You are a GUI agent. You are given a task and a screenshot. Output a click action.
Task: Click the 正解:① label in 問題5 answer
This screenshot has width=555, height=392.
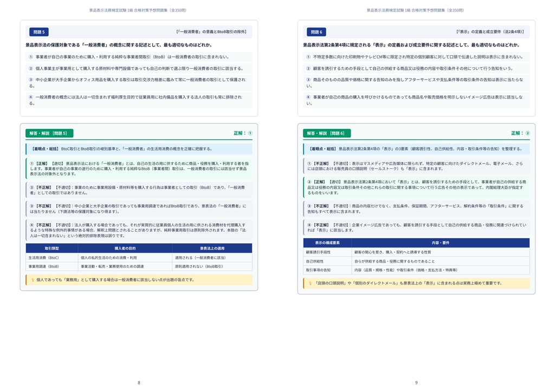point(243,133)
